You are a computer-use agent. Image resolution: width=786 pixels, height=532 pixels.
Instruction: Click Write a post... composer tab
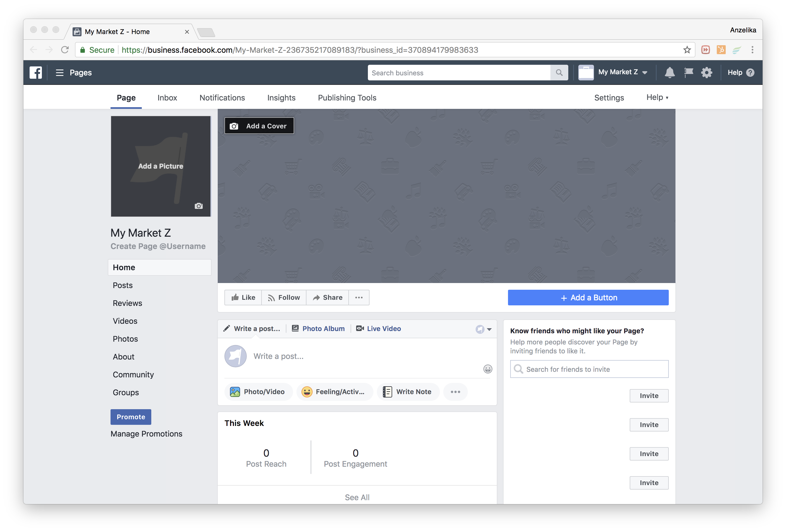(252, 329)
